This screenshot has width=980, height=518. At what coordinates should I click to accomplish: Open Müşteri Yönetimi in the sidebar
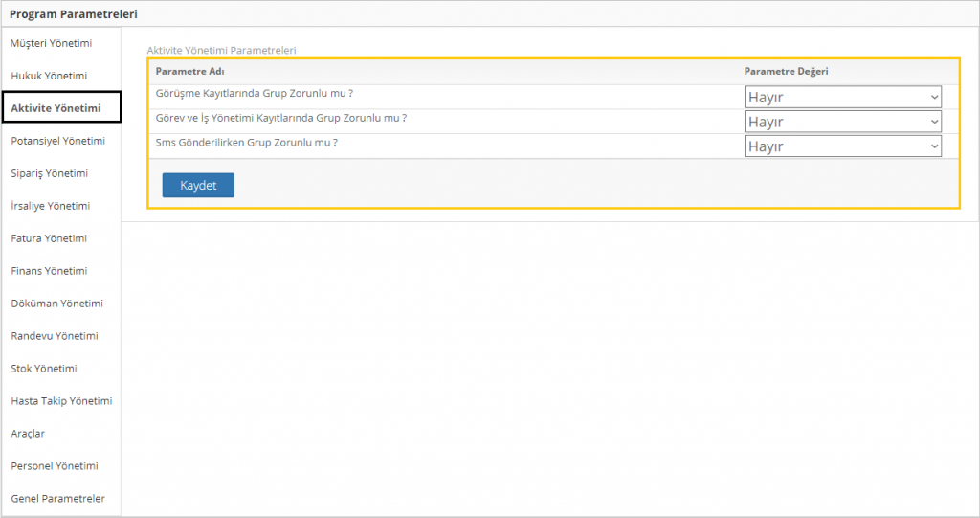click(x=51, y=43)
